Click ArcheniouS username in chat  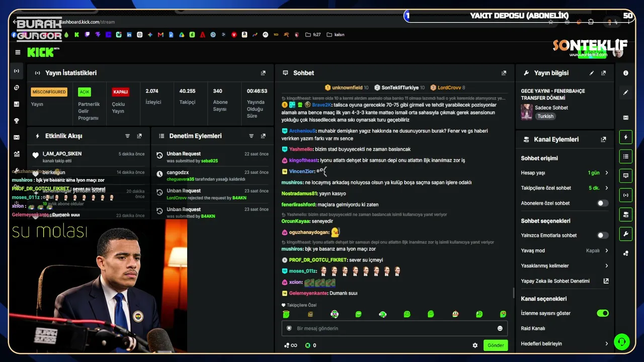point(302,131)
